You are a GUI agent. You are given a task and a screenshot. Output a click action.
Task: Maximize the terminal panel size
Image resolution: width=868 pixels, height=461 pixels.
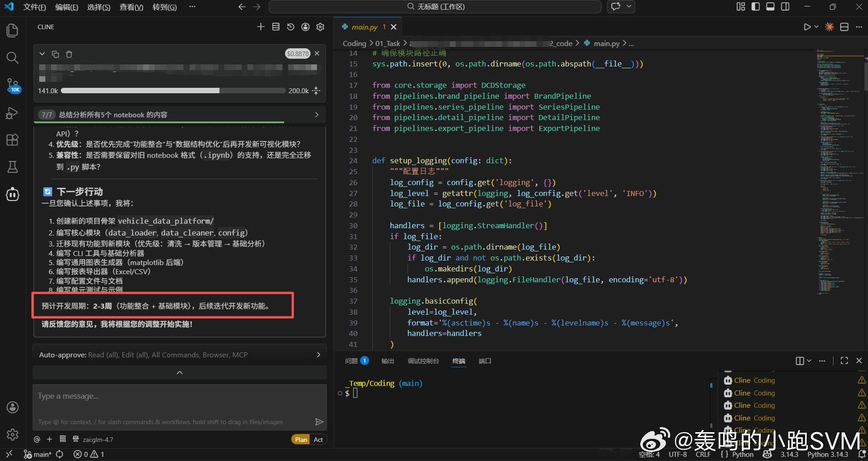point(844,361)
